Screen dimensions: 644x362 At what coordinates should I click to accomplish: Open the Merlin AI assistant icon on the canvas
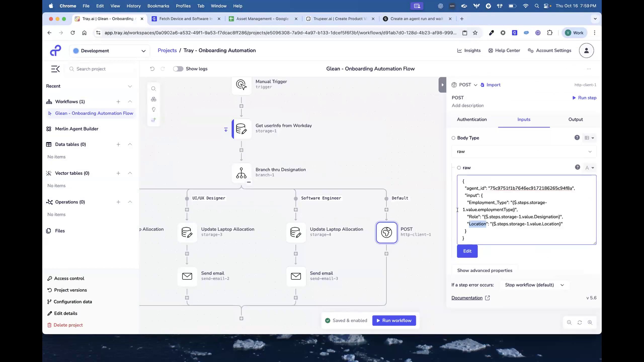154,120
